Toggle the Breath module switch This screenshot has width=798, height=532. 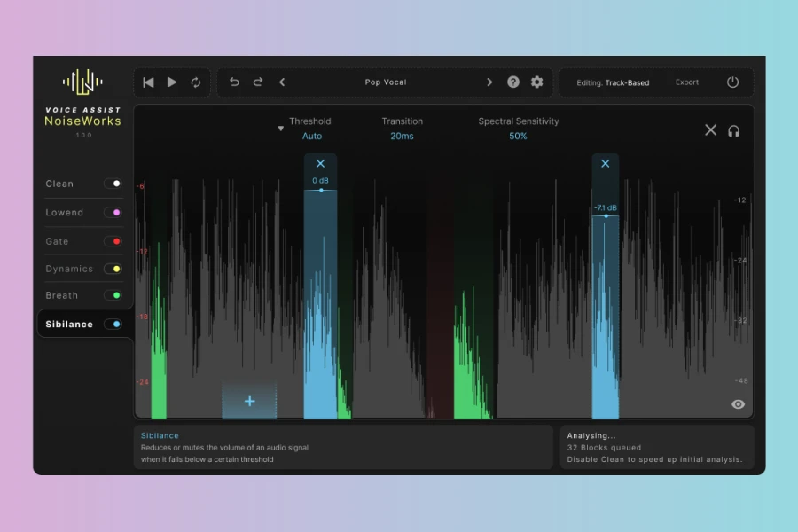[113, 295]
